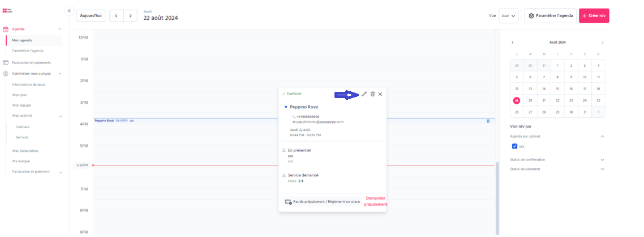
Task: Open the Vue Jour dropdown
Action: [508, 16]
